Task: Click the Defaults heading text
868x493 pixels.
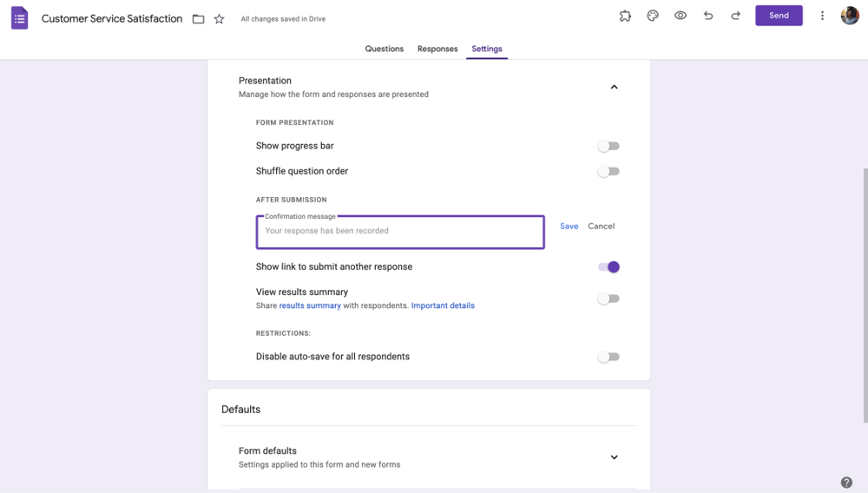Action: coord(240,410)
